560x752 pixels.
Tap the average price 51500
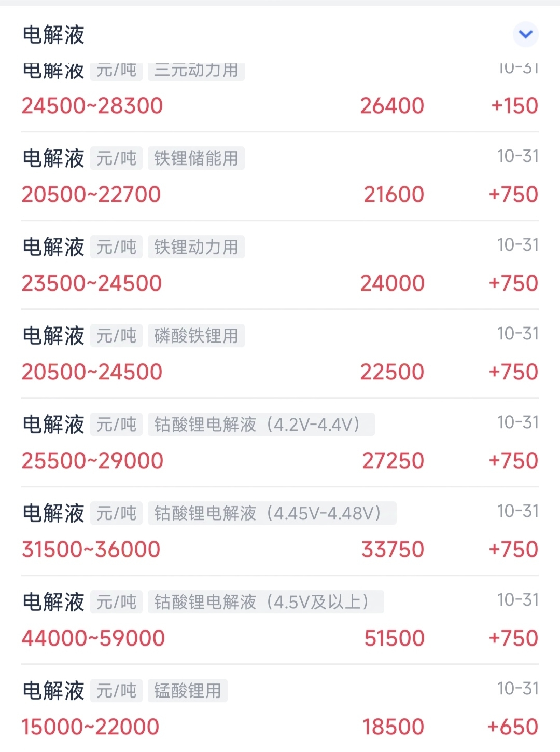(x=395, y=638)
